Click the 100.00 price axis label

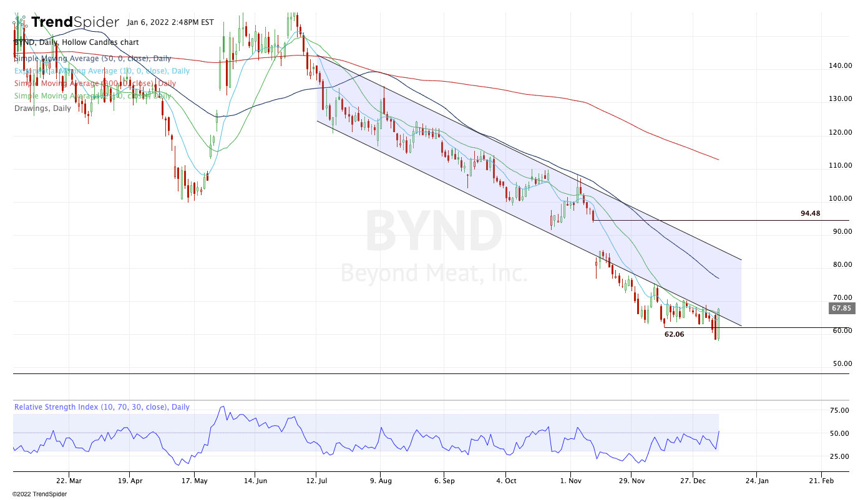[841, 198]
